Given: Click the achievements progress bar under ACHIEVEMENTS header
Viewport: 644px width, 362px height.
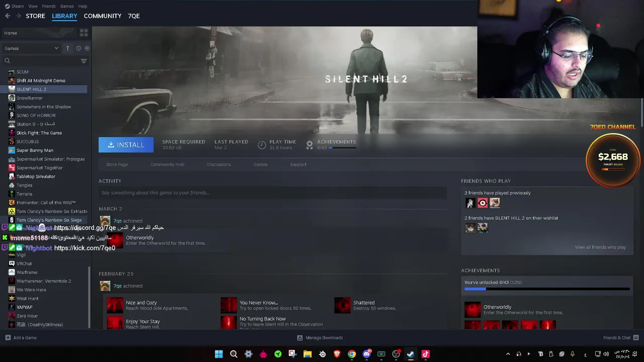Looking at the screenshot, I should 342,148.
